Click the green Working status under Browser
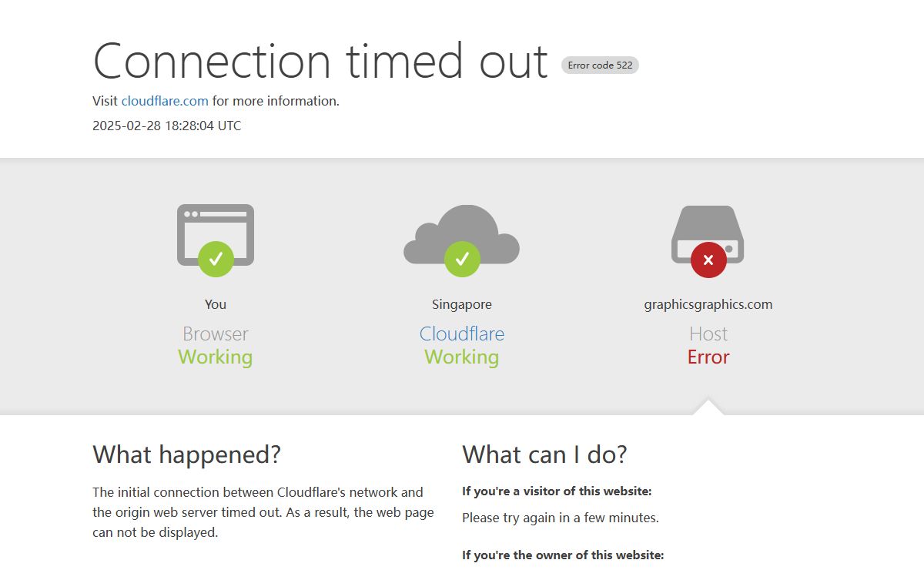 tap(216, 357)
